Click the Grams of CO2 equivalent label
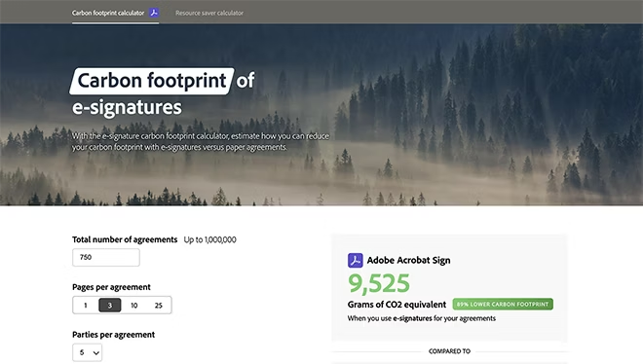Screen dimensions: 643x364 [397, 305]
